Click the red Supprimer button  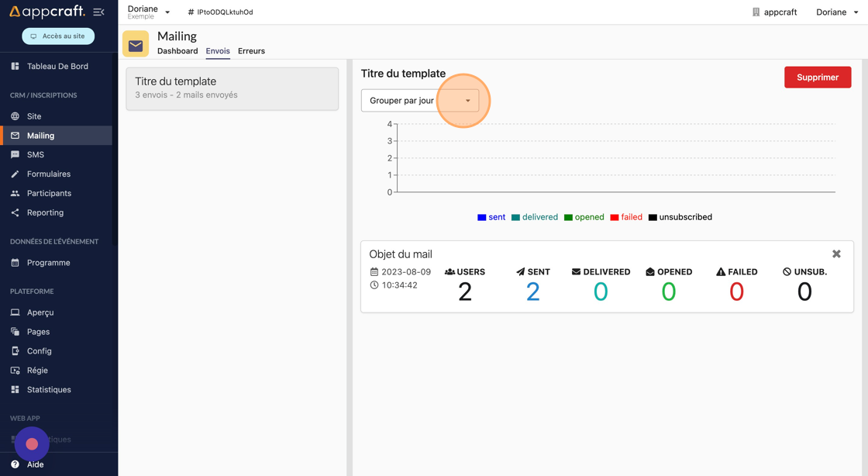pos(817,78)
